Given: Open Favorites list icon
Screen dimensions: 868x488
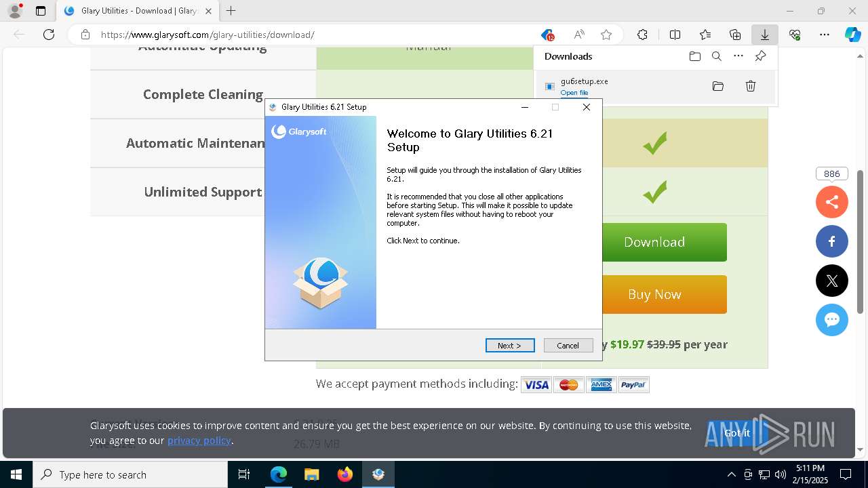Looking at the screenshot, I should (705, 35).
